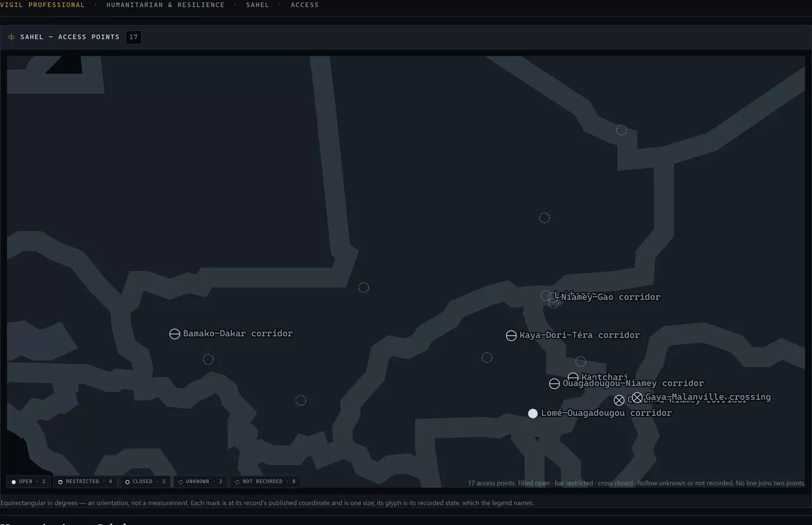Click the 17 access points count badge

tap(133, 37)
